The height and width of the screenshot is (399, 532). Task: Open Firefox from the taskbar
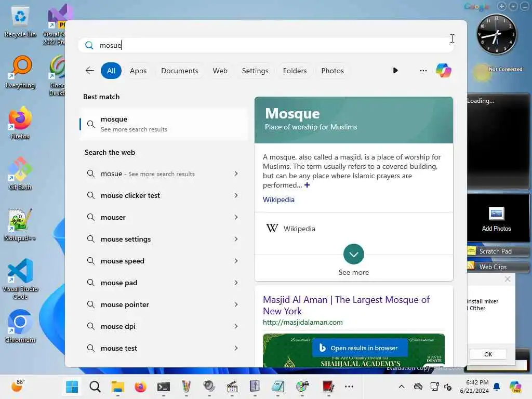click(140, 387)
